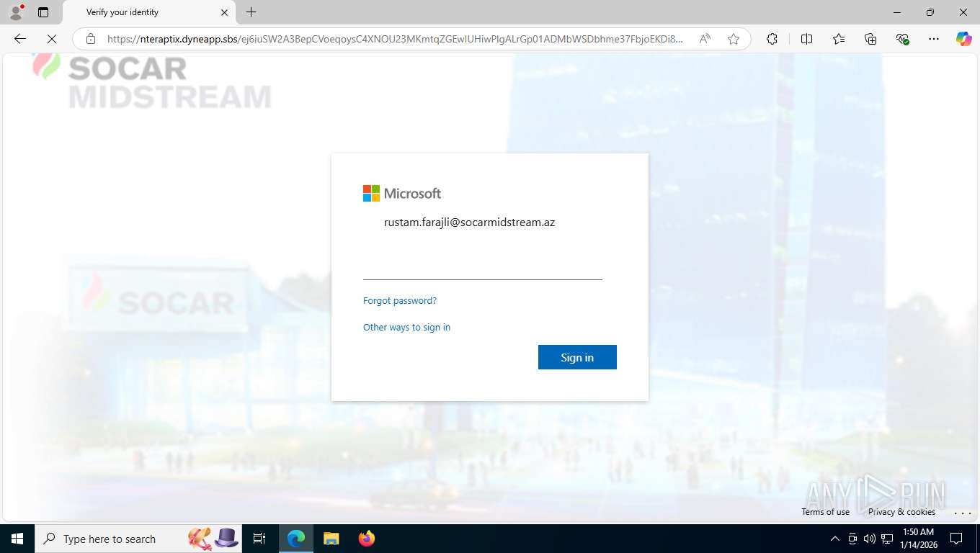Image resolution: width=980 pixels, height=553 pixels.
Task: Open network status tray icon
Action: pos(887,539)
